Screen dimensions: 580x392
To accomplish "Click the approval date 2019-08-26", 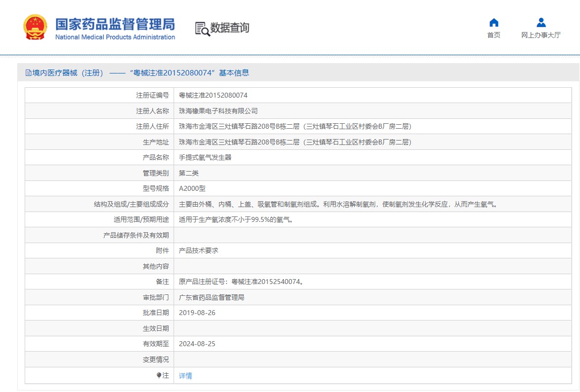I will (x=197, y=313).
